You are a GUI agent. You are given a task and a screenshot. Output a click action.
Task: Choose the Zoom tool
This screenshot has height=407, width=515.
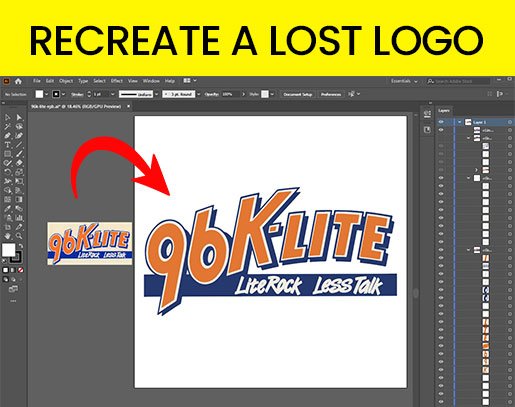point(19,236)
